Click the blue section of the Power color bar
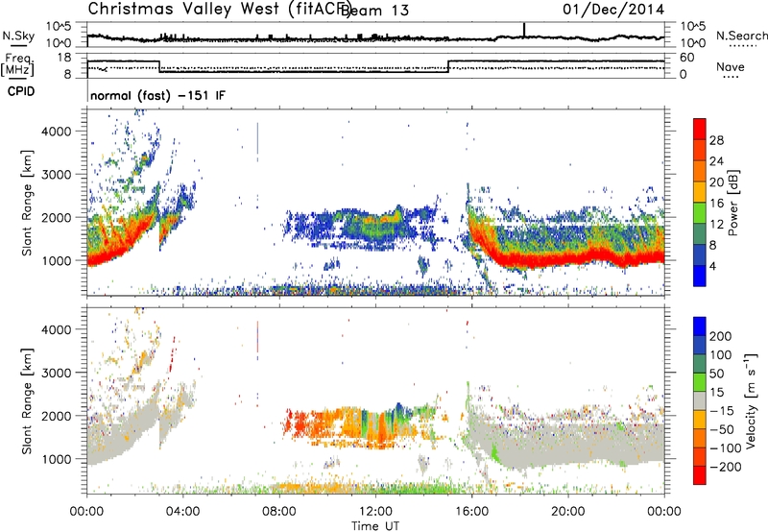768x532 pixels. click(x=700, y=276)
